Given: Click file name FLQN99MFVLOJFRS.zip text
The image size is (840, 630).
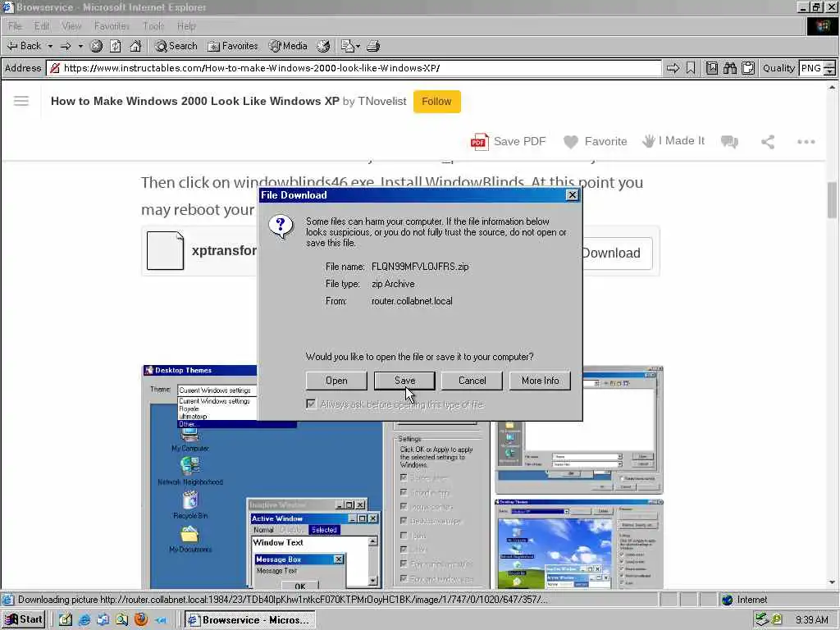Looking at the screenshot, I should point(420,267).
